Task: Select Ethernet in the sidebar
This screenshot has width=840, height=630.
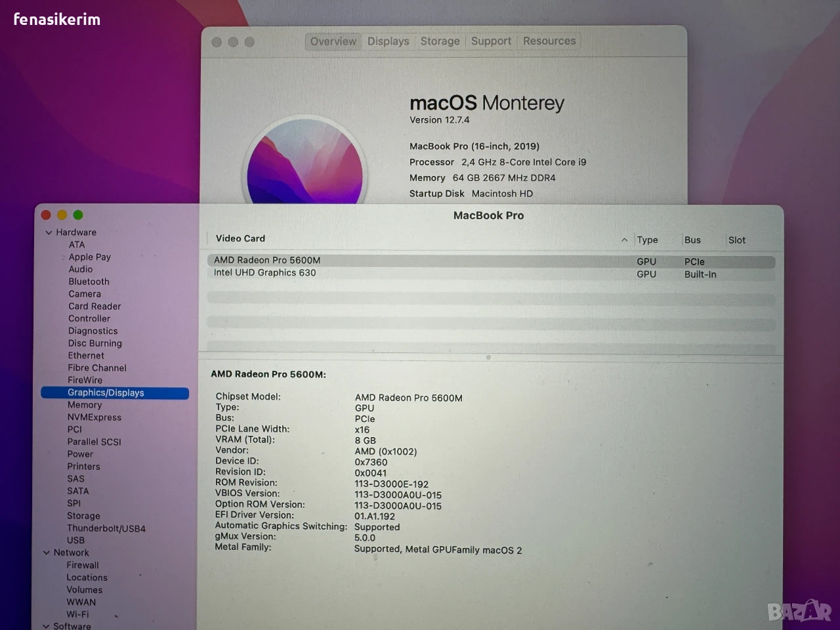Action: [86, 356]
